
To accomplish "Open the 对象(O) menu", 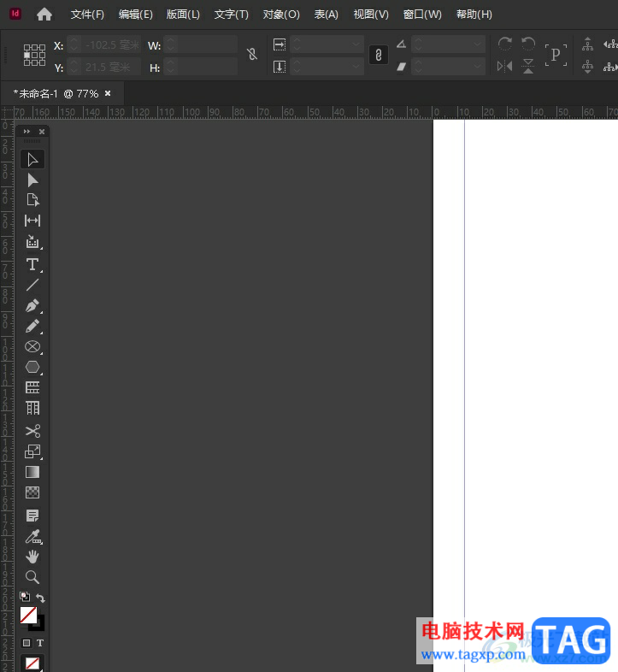I will (x=281, y=15).
